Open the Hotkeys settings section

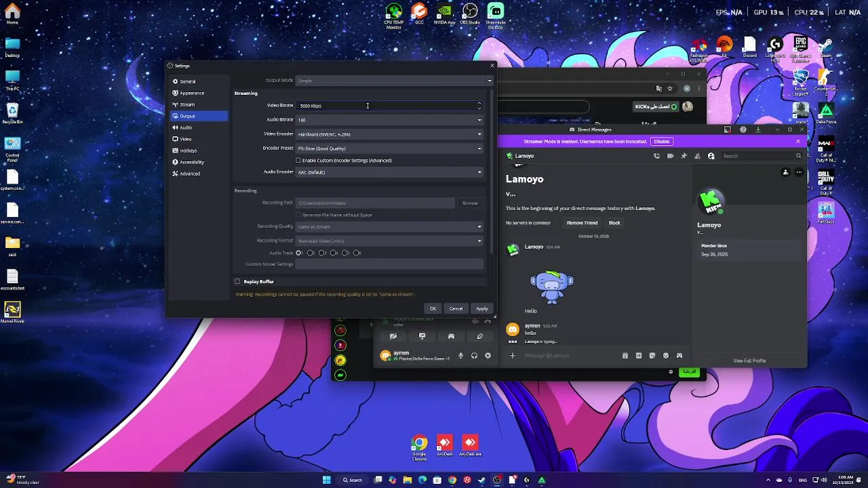point(199,150)
